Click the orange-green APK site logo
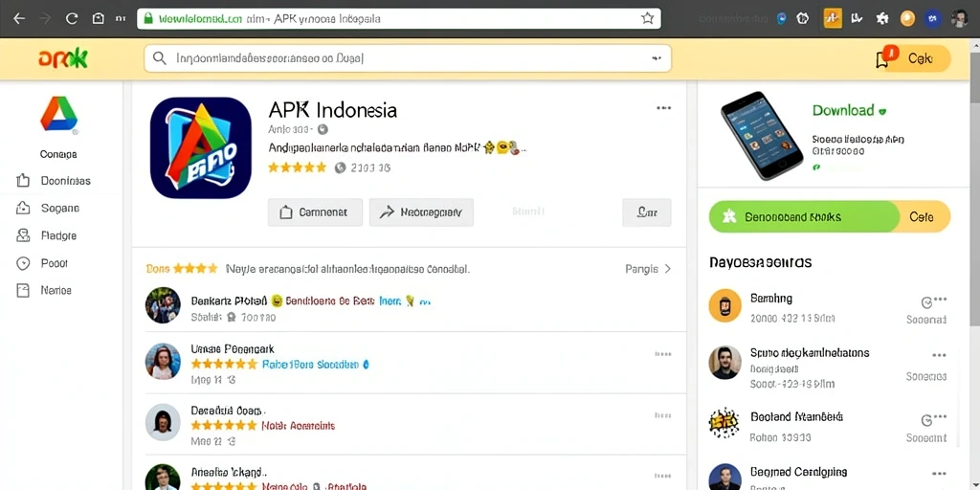The image size is (980, 490). click(x=62, y=59)
